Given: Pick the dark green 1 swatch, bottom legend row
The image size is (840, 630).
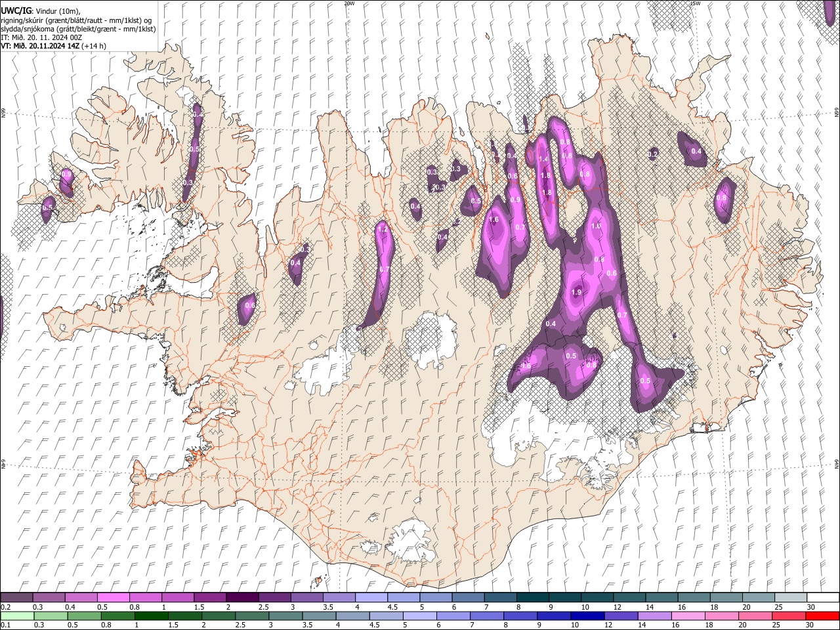Looking at the screenshot, I should click(152, 616).
